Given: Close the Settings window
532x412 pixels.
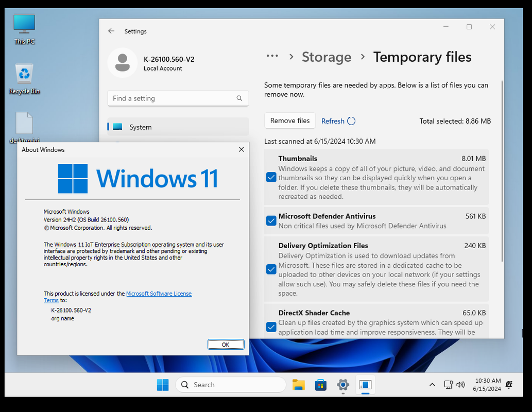Looking at the screenshot, I should point(492,27).
